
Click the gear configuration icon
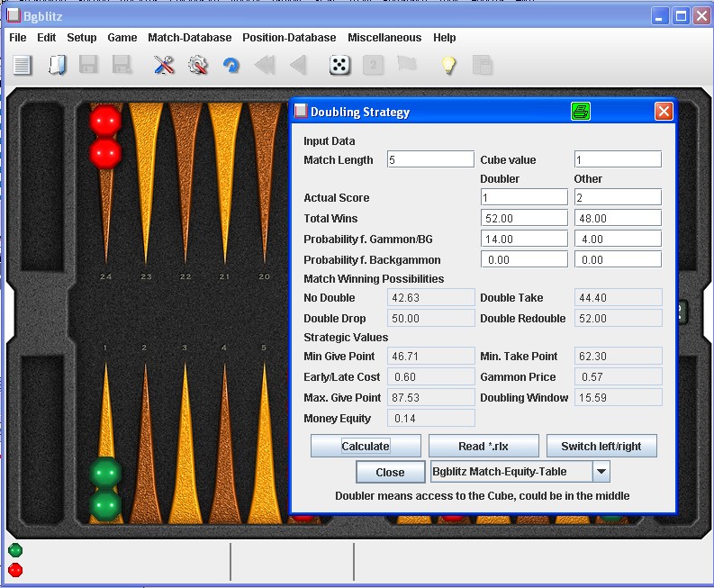[x=197, y=65]
